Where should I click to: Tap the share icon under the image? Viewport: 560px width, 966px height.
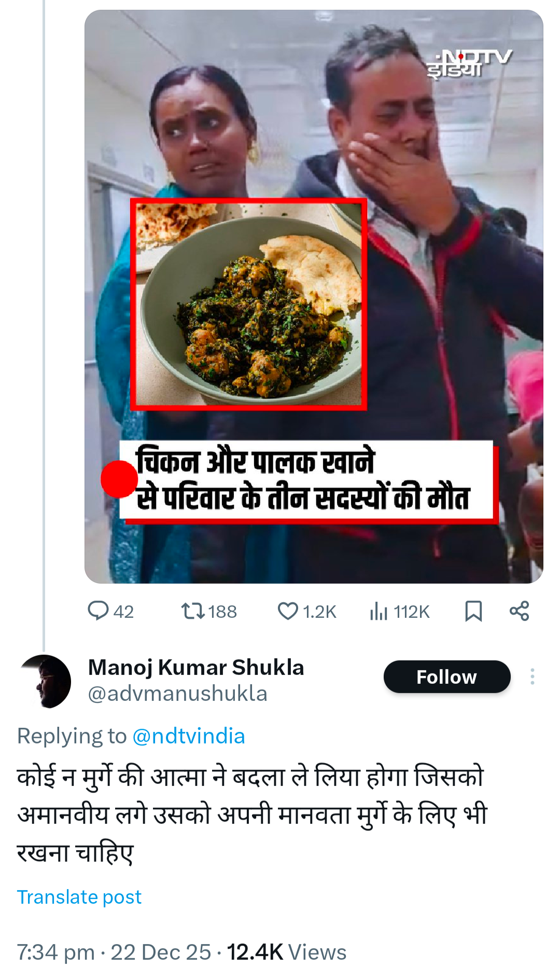coord(519,611)
